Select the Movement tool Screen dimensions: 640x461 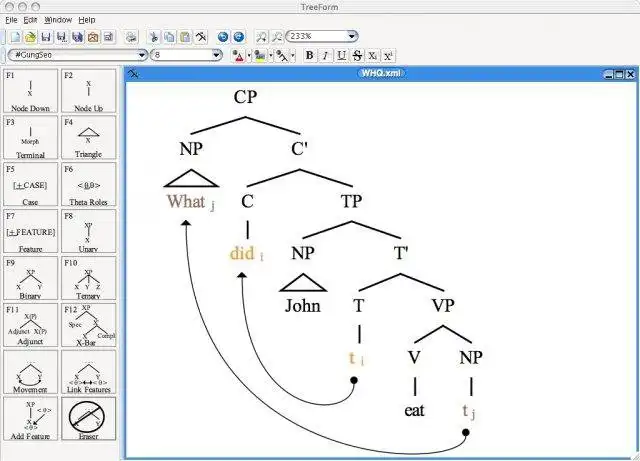click(x=31, y=372)
